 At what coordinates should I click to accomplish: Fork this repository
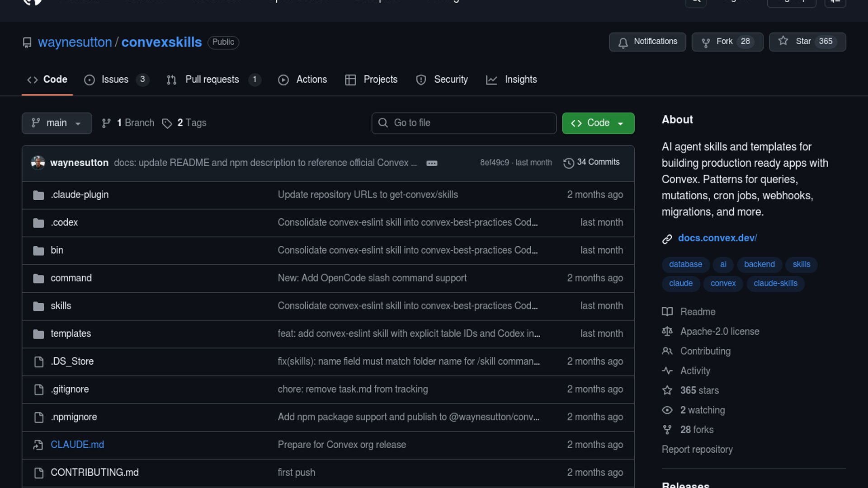tap(727, 42)
